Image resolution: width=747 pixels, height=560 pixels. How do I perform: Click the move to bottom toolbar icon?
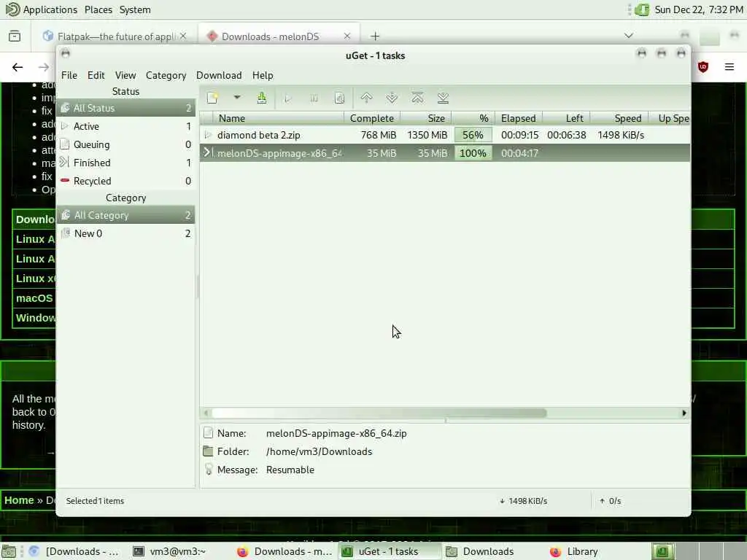pyautogui.click(x=443, y=98)
